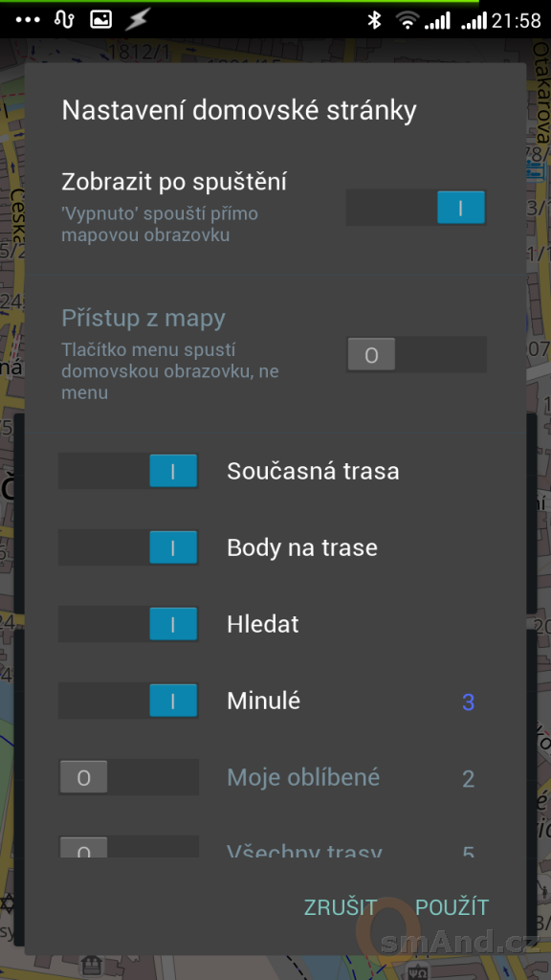
Task: Toggle the Hledat switch off
Action: [128, 624]
